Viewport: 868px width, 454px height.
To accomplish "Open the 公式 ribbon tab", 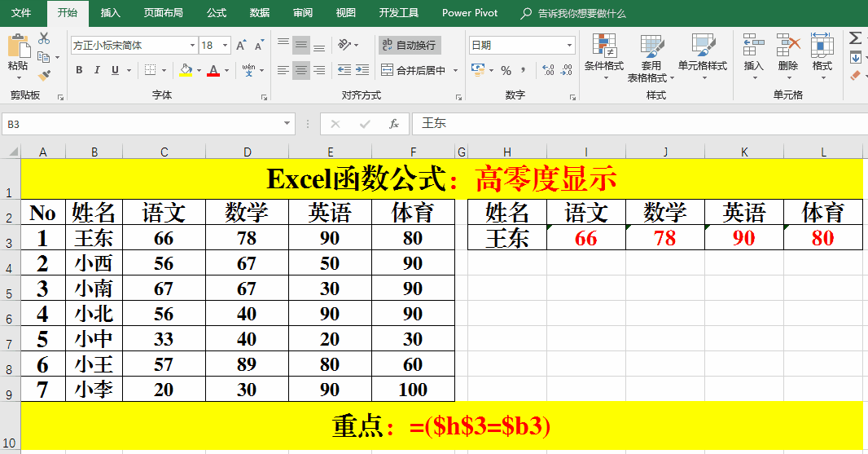I will pos(217,13).
